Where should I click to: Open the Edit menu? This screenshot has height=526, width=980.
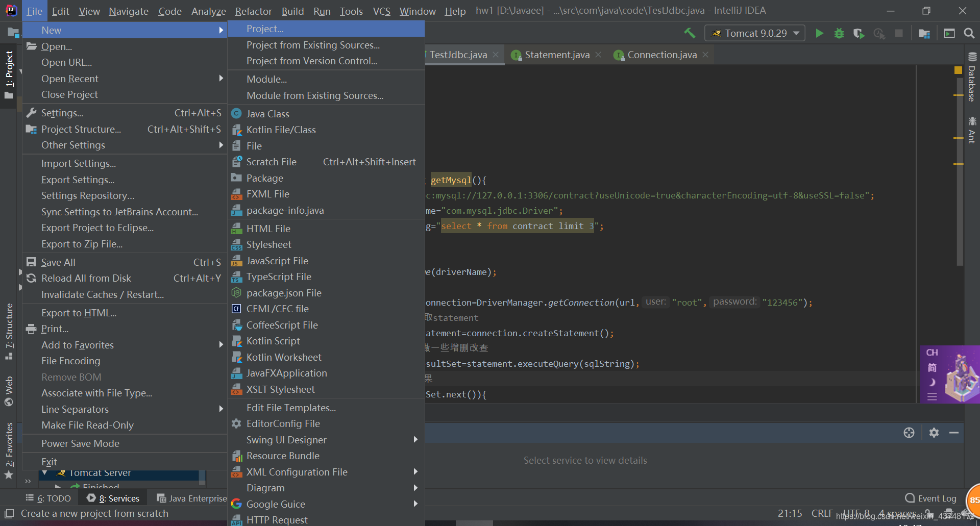pos(60,11)
